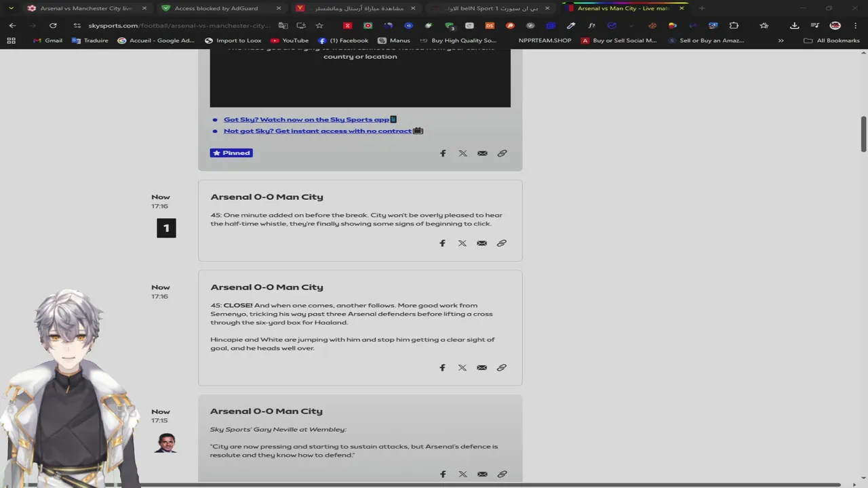Click the Gary Neville photo thumbnail
This screenshot has width=868, height=488.
[x=165, y=443]
